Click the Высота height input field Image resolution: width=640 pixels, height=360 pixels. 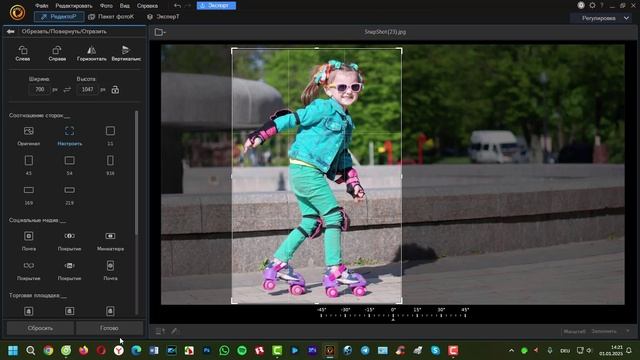point(87,89)
